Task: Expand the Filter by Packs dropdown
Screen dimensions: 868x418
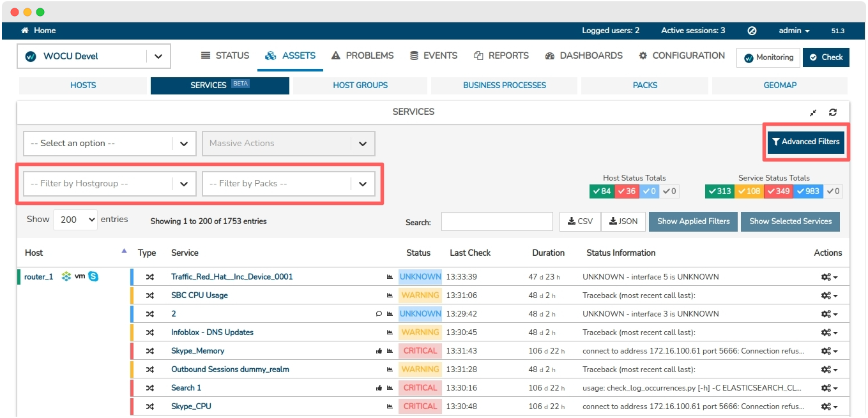Action: tap(288, 184)
